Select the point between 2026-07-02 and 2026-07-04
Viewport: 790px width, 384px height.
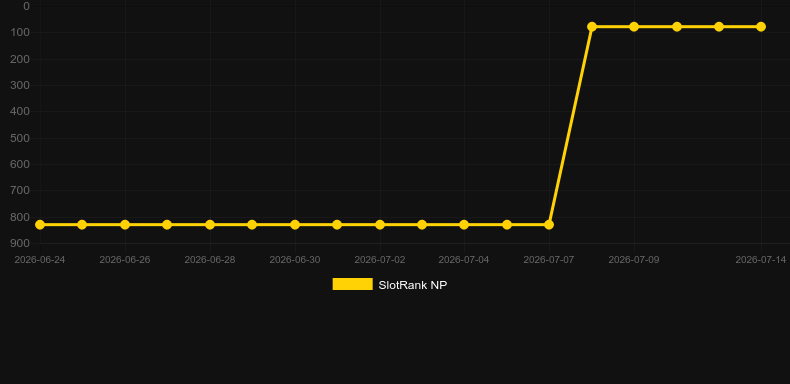pyautogui.click(x=422, y=224)
